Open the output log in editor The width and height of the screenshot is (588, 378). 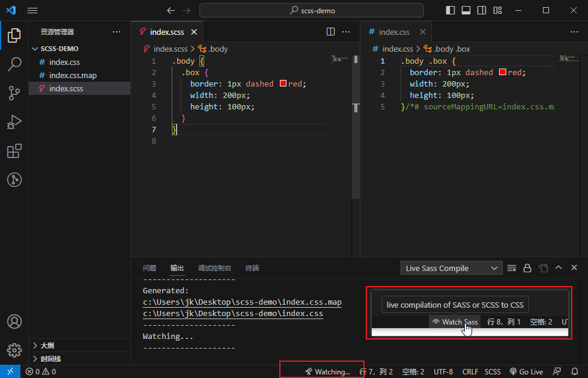point(543,268)
